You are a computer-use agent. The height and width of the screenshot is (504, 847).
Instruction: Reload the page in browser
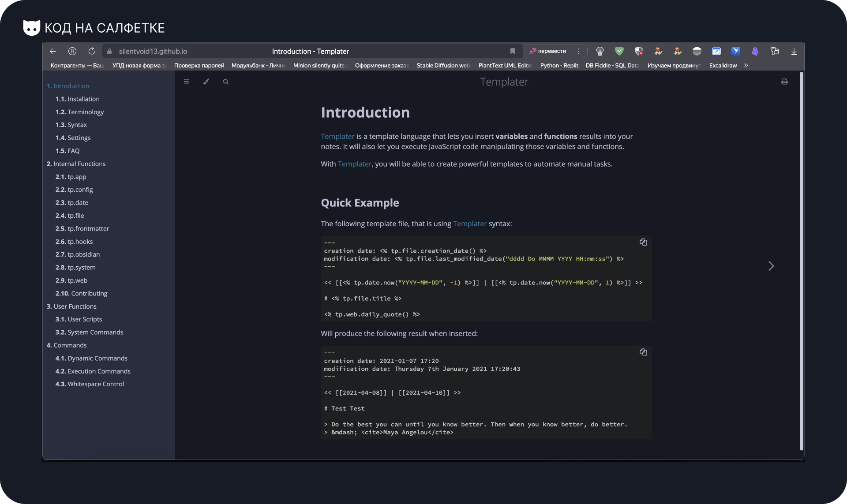tap(92, 51)
